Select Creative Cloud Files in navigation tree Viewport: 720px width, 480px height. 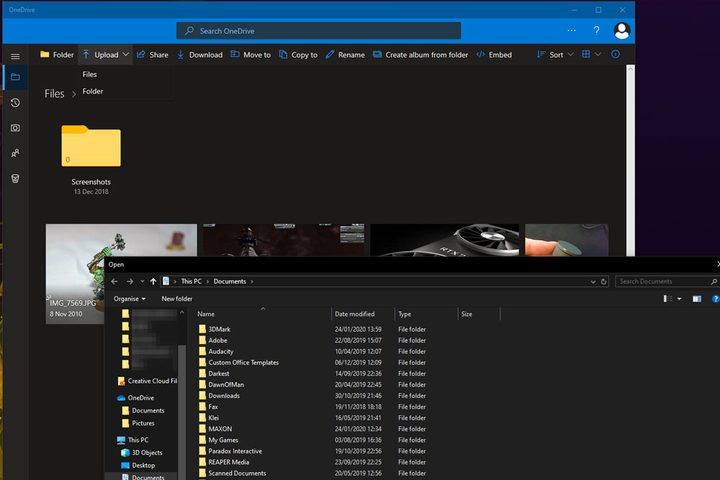tap(147, 381)
